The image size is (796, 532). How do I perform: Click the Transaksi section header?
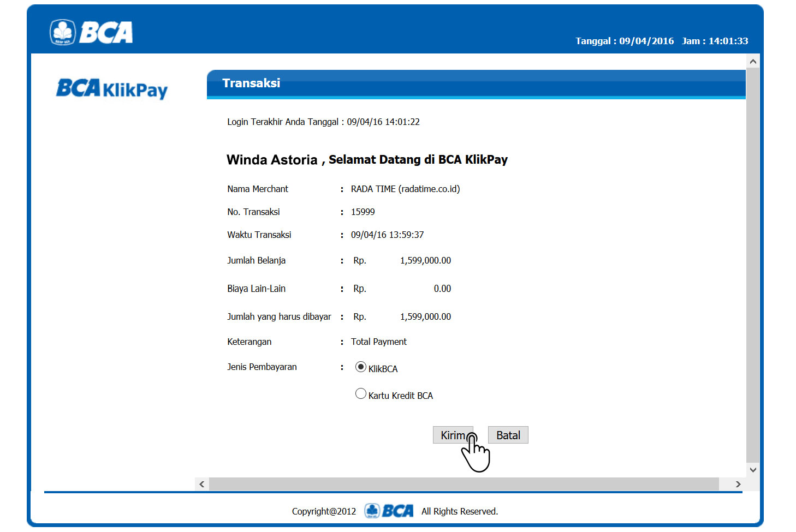[476, 84]
